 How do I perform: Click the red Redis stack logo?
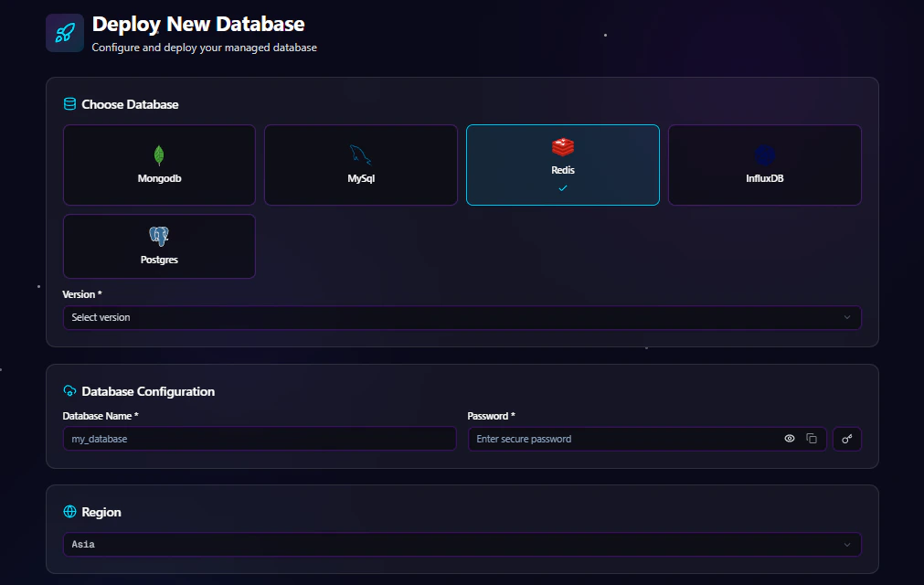[563, 146]
